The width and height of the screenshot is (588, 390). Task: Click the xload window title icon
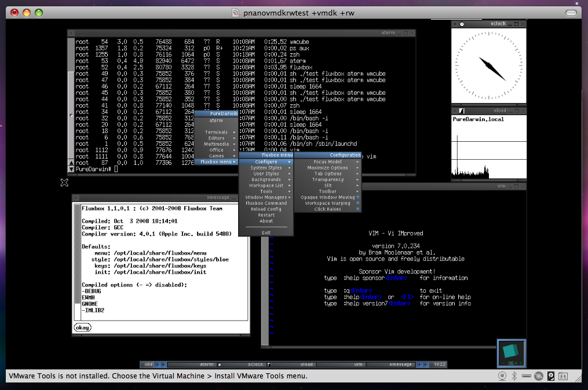pos(462,111)
